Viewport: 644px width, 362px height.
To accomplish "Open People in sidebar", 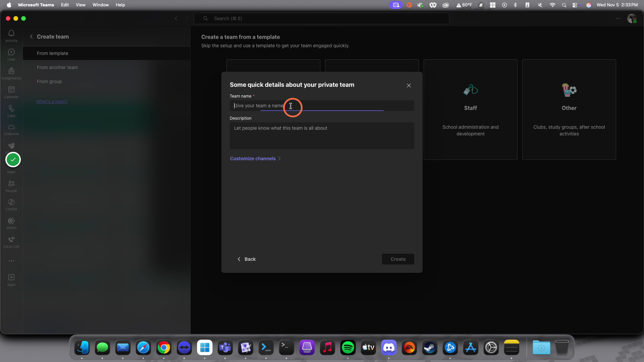I will pos(11,186).
